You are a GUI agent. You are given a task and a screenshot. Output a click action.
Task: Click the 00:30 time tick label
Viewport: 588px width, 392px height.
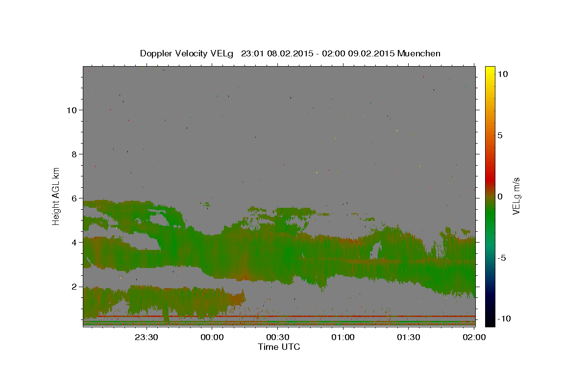click(277, 337)
